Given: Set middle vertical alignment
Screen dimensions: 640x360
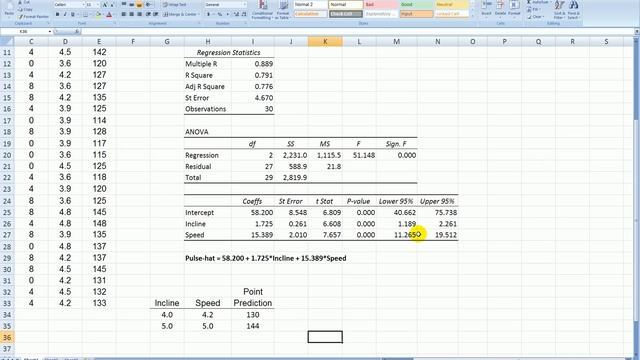Looking at the screenshot, I should pyautogui.click(x=131, y=4).
